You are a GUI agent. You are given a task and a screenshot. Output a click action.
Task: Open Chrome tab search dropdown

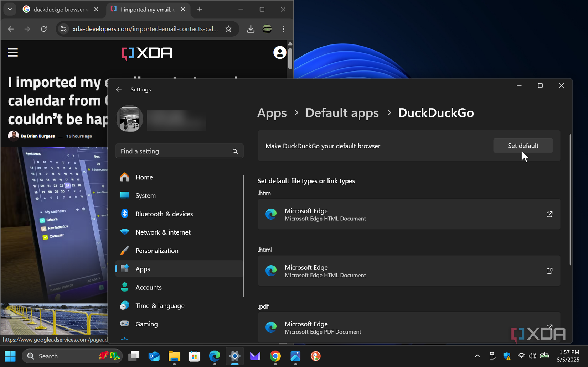10,10
